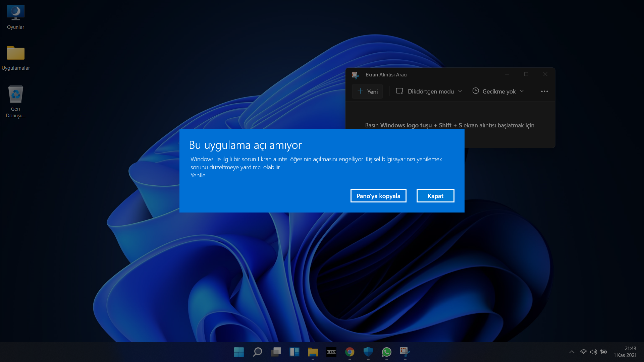Viewport: 644px width, 362px height.
Task: Open the Widgets panel icon
Action: (294, 352)
